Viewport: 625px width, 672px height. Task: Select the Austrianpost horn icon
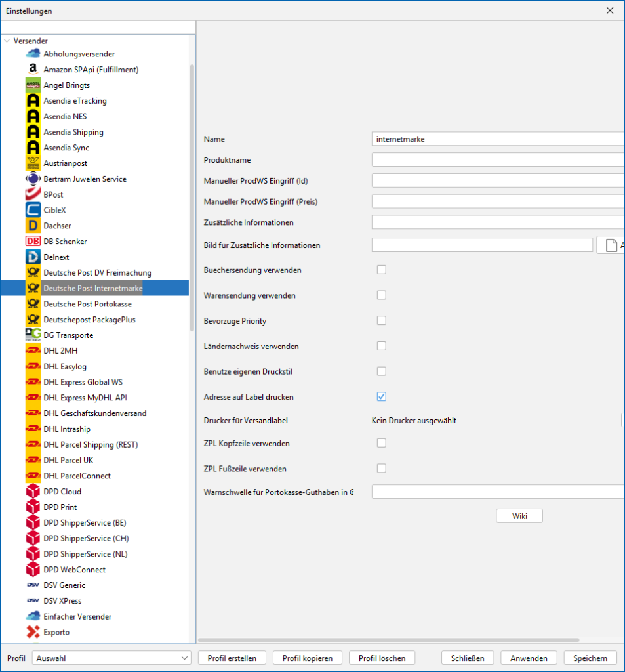tap(33, 163)
